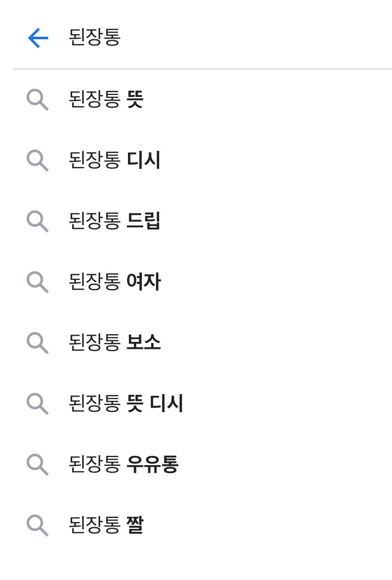
Task: Select suggestion text 된장통 보소
Action: tap(114, 343)
